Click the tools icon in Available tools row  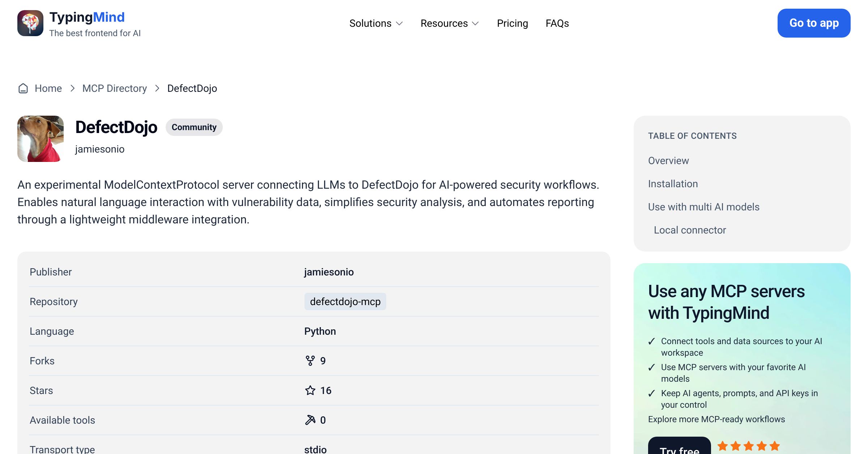[x=310, y=420]
